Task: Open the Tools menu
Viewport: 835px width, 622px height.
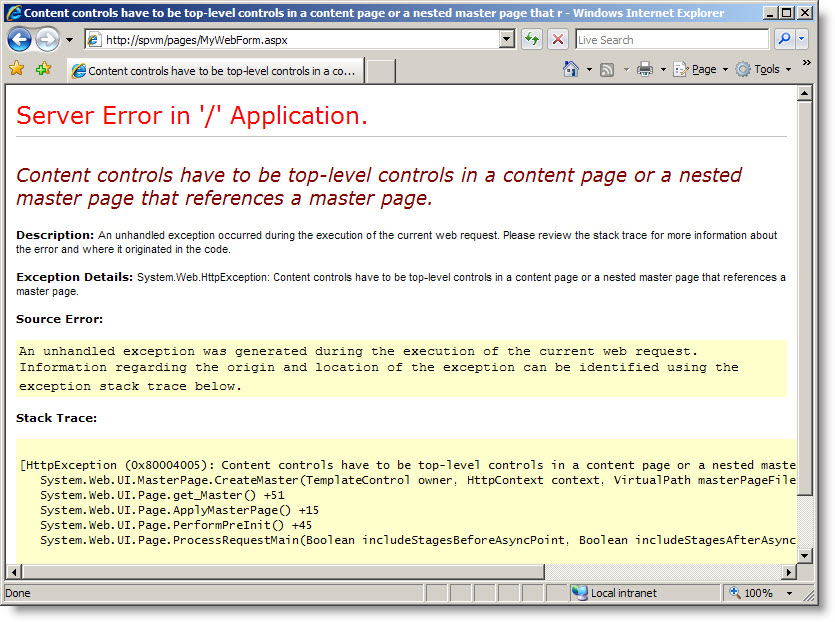Action: [x=766, y=69]
